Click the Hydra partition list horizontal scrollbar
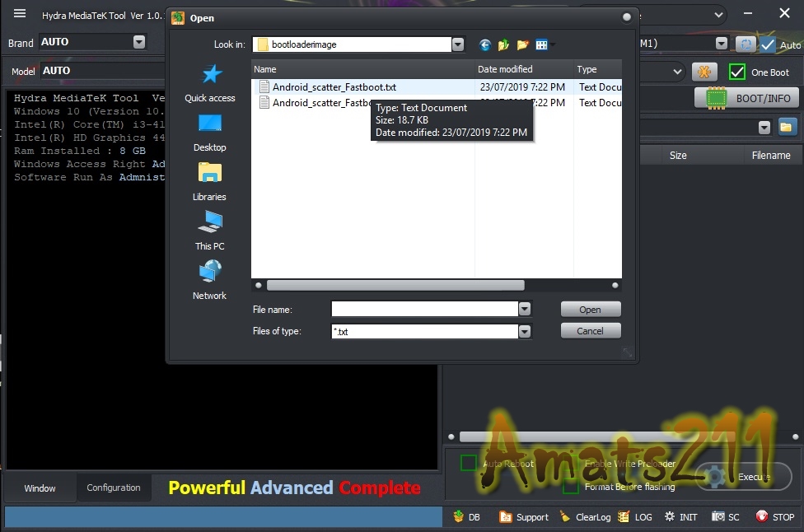Screen dimensions: 804x532 click(x=597, y=436)
